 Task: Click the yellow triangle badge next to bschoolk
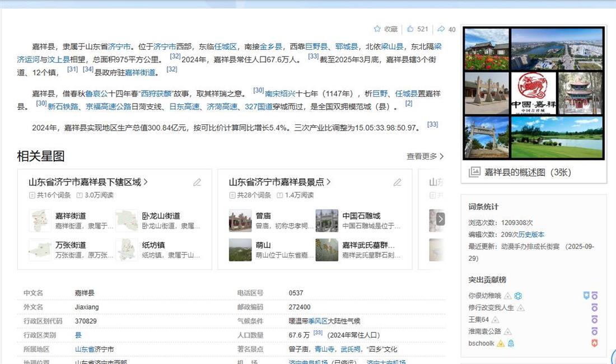501,343
